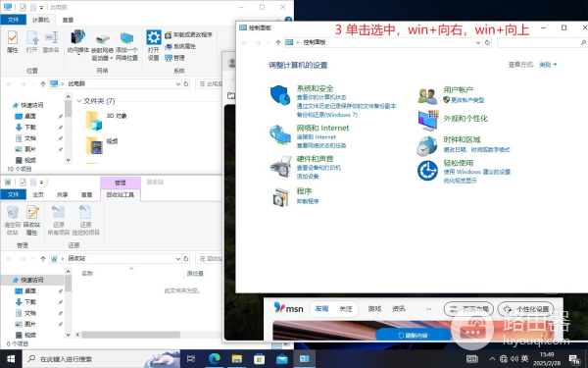
Task: Switch to 查看 tab in 此电脑 window
Action: [68, 20]
